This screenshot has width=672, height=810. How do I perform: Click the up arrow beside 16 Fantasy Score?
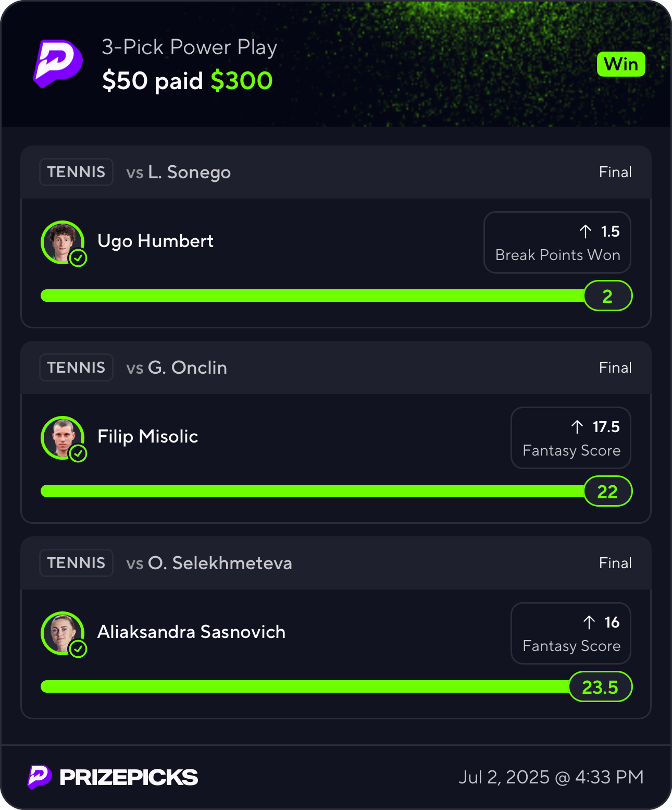pyautogui.click(x=589, y=622)
